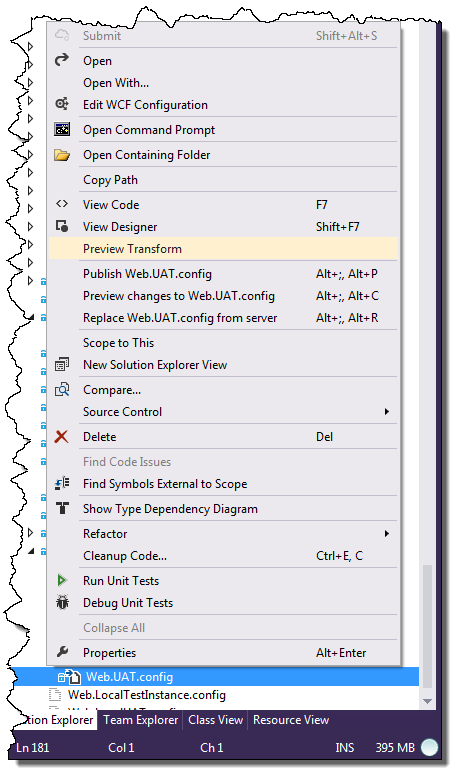The image size is (457, 775).
Task: Expand the Source Control submenu arrow
Action: pyautogui.click(x=387, y=411)
